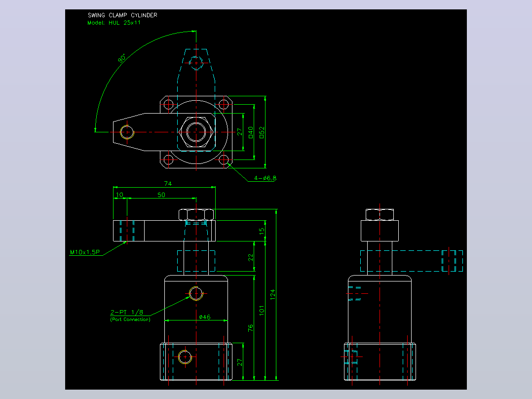Select the 10 dimension text
Image resolution: width=532 pixels, height=399 pixels.
[x=119, y=195]
